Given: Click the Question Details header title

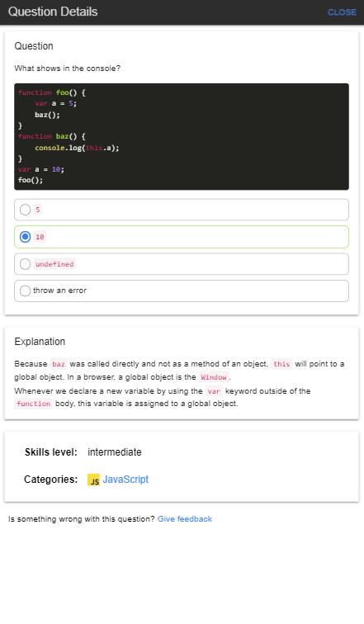Looking at the screenshot, I should [x=53, y=12].
